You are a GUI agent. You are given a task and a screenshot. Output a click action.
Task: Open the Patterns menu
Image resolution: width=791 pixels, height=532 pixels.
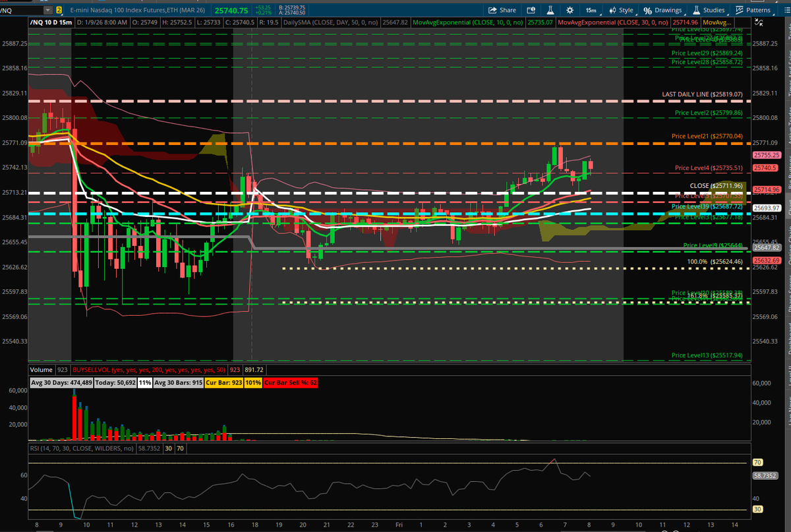(753, 10)
